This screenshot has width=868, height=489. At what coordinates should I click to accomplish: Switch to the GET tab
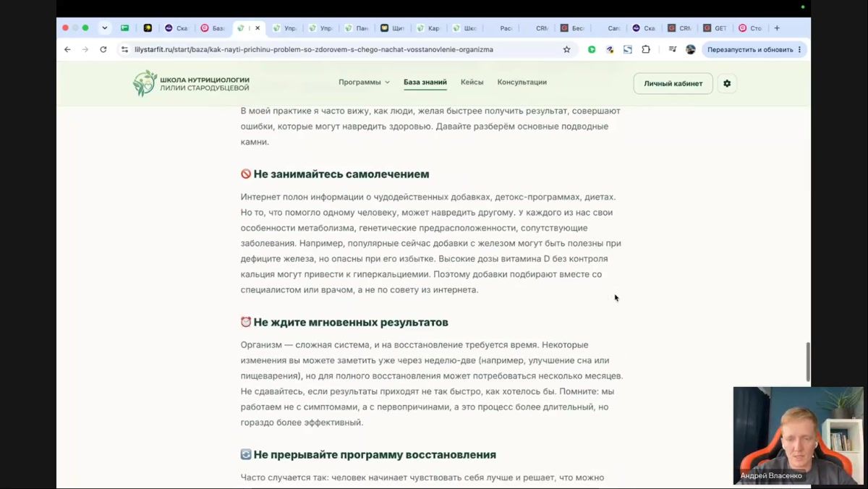pyautogui.click(x=716, y=28)
